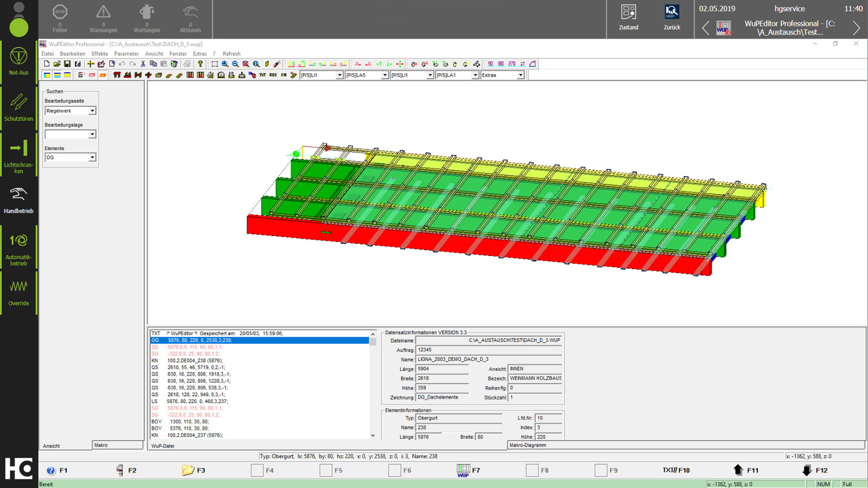Open the Fehler stop indicator
This screenshot has height=488, width=868.
point(60,18)
